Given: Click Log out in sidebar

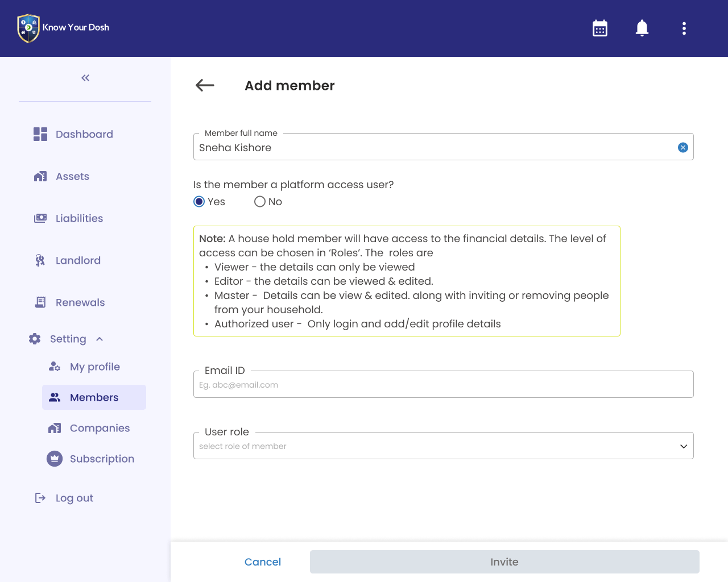Looking at the screenshot, I should [x=74, y=498].
